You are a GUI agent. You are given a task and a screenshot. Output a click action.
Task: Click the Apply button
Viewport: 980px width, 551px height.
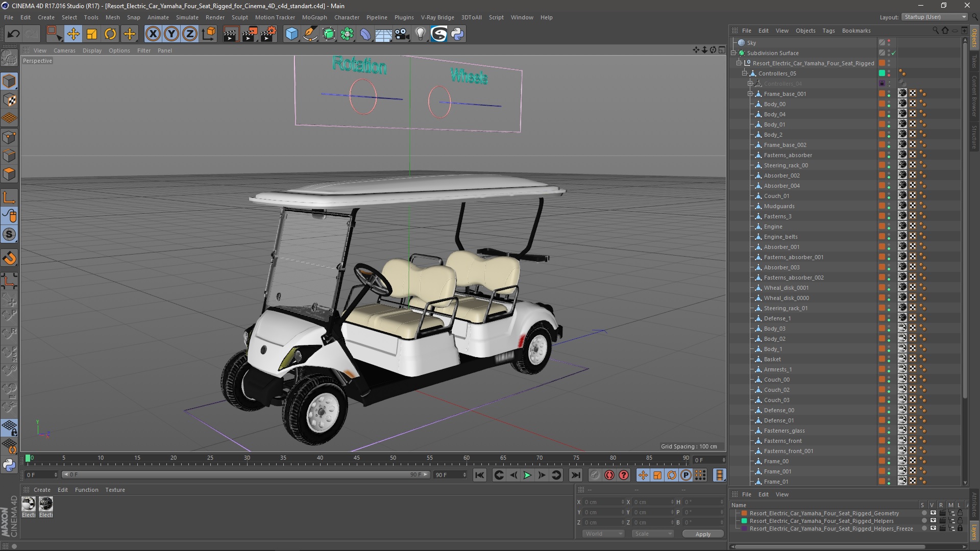point(703,534)
